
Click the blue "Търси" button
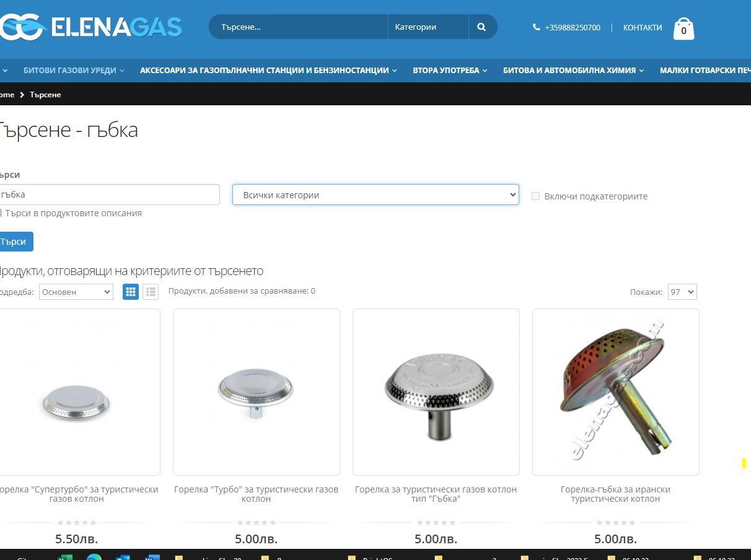click(x=15, y=242)
